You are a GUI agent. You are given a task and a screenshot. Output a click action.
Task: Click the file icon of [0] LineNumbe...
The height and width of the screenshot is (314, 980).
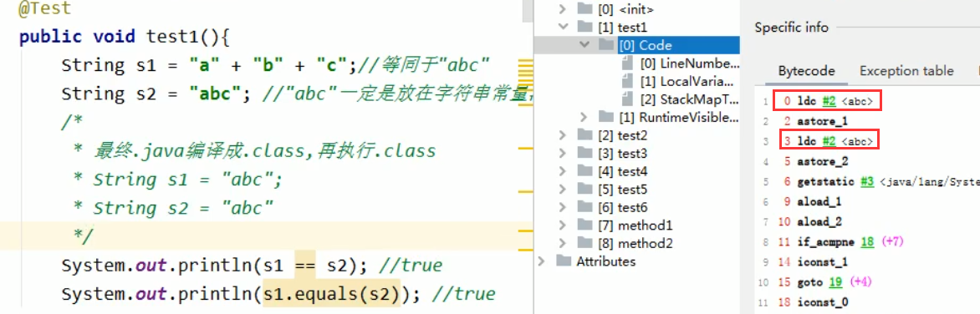(x=628, y=63)
